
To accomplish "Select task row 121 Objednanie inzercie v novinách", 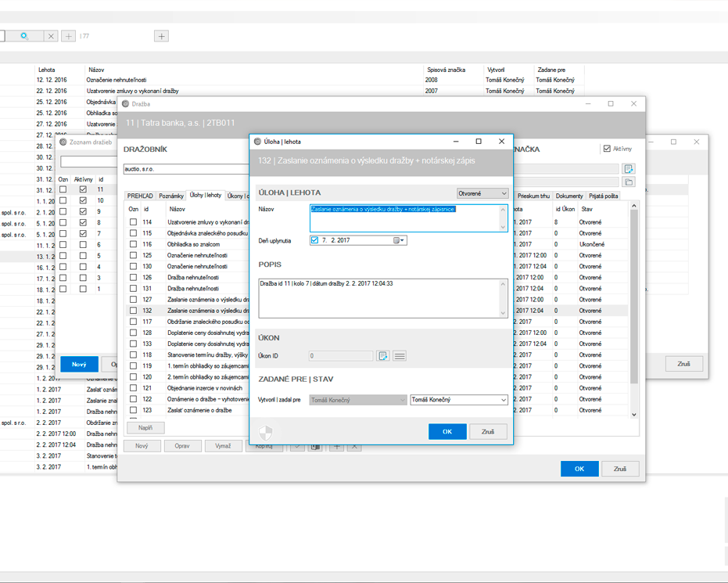I will pos(188,388).
